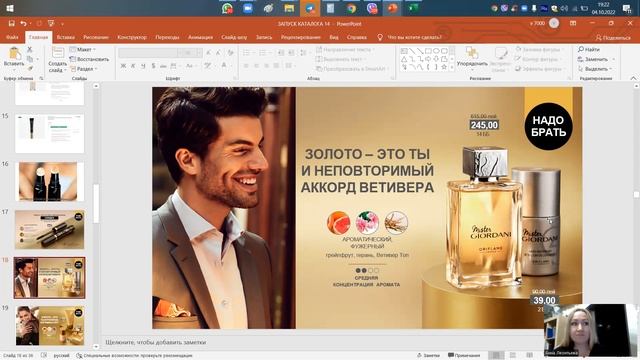The image size is (640, 360).
Task: Open Zoom app from the taskbar
Action: pyautogui.click(x=247, y=8)
